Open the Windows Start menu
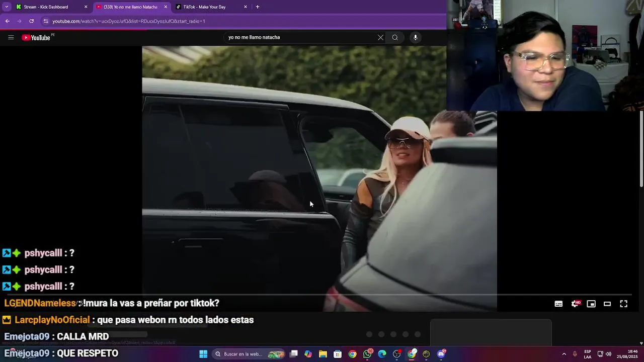The height and width of the screenshot is (362, 644). [203, 354]
